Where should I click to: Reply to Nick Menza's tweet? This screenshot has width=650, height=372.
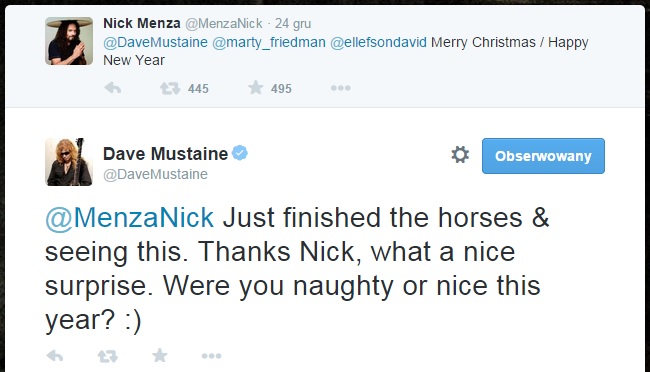pyautogui.click(x=112, y=88)
